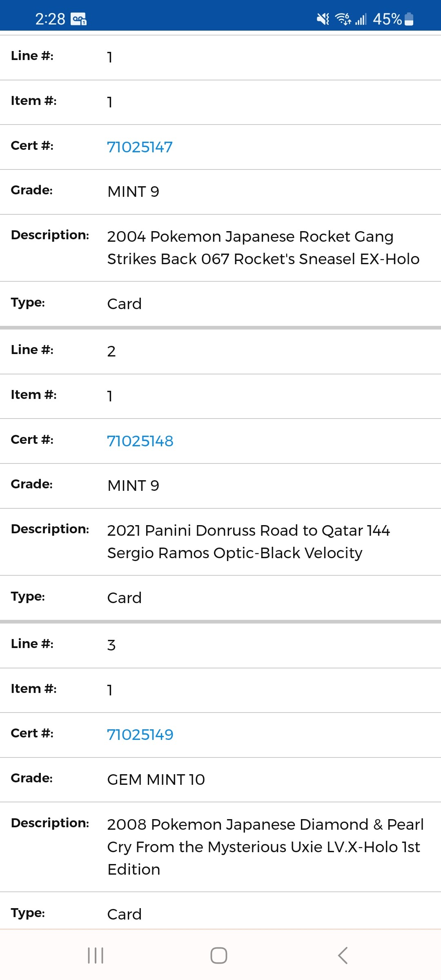Screen dimensions: 441x980
Task: Tap the muted sound status icon
Action: (323, 19)
